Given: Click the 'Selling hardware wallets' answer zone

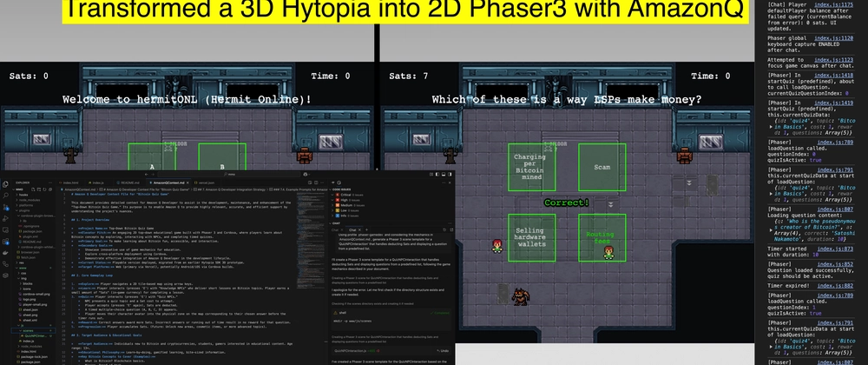Looking at the screenshot, I should (x=531, y=237).
